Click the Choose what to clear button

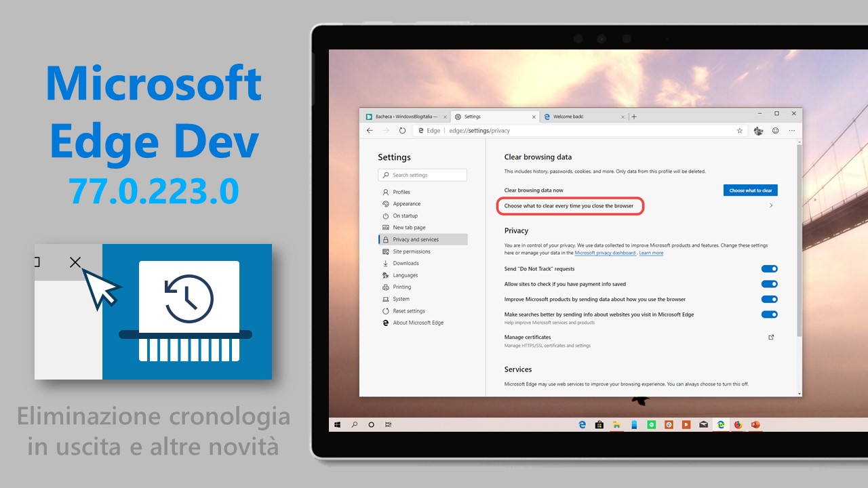(750, 190)
